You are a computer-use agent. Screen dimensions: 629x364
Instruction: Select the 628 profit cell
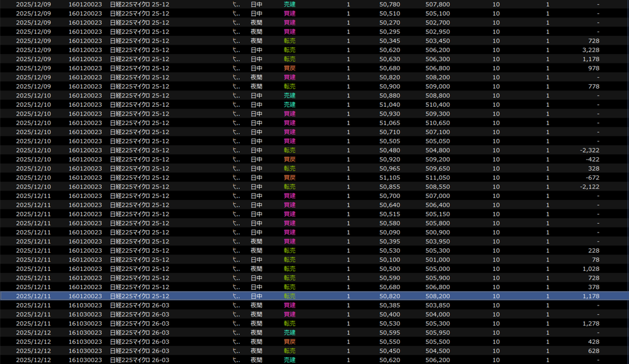click(x=593, y=351)
